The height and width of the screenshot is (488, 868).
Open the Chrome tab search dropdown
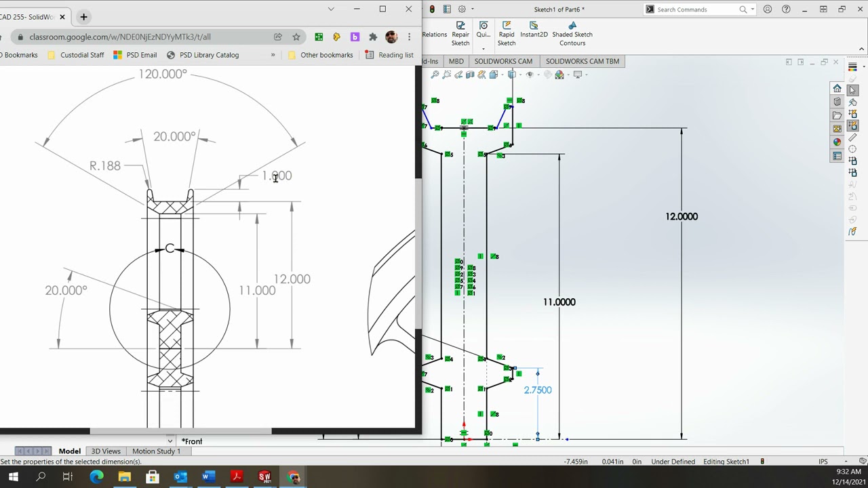click(x=331, y=9)
